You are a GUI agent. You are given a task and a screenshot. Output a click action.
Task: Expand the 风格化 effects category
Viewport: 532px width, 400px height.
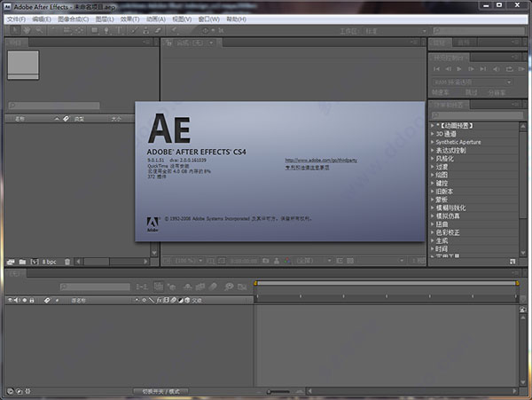pos(433,158)
